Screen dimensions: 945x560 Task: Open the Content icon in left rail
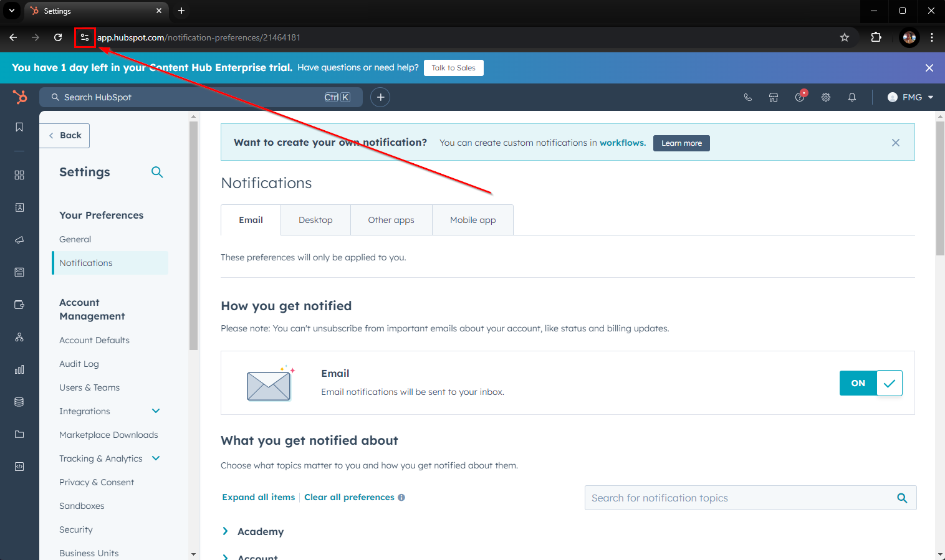[x=19, y=272]
